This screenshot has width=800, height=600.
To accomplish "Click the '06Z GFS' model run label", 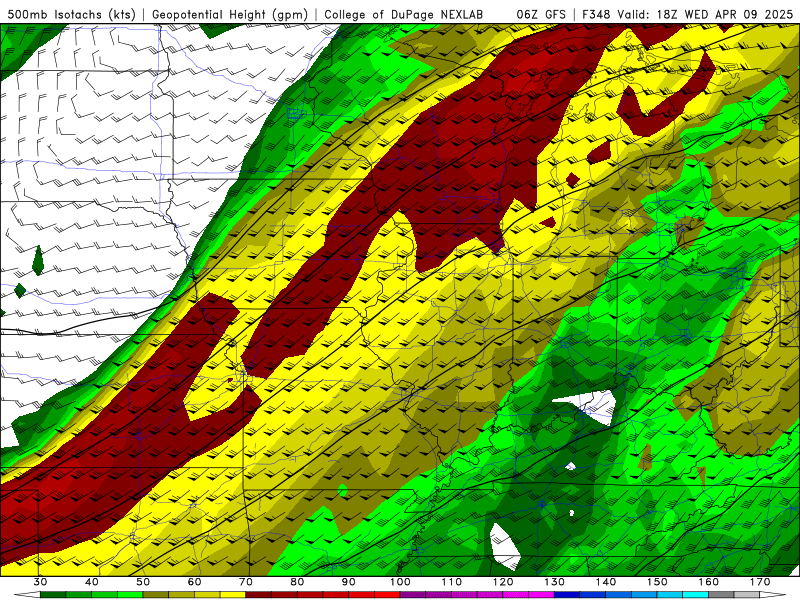I will click(x=541, y=14).
